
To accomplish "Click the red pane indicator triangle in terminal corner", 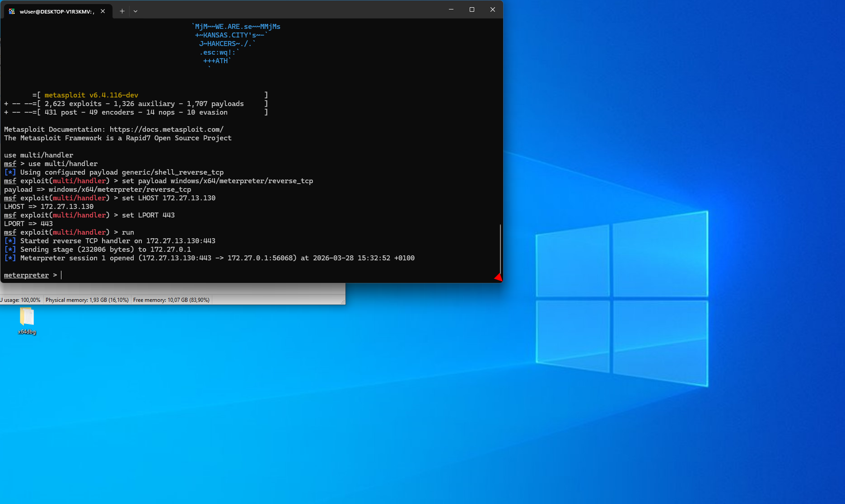I will (497, 277).
